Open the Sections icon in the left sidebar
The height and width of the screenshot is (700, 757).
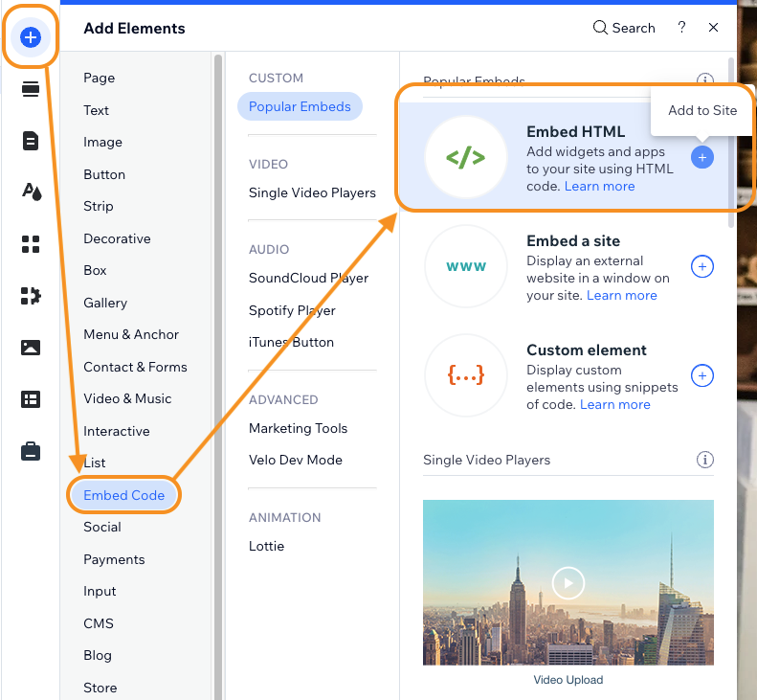[31, 89]
